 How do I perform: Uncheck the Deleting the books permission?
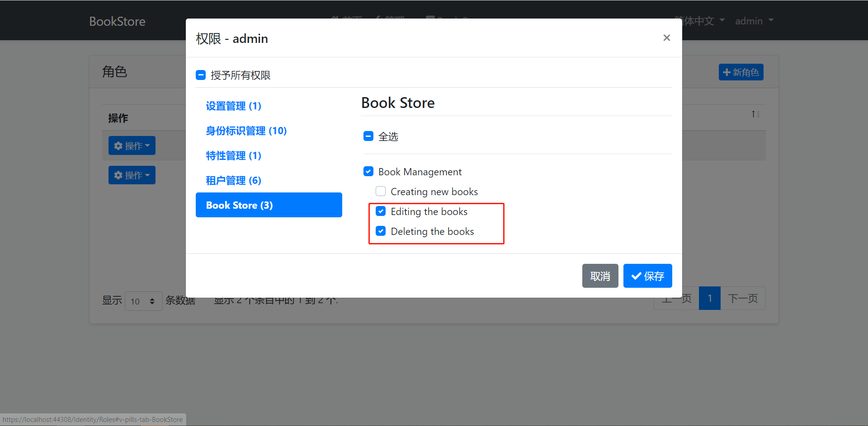[380, 231]
